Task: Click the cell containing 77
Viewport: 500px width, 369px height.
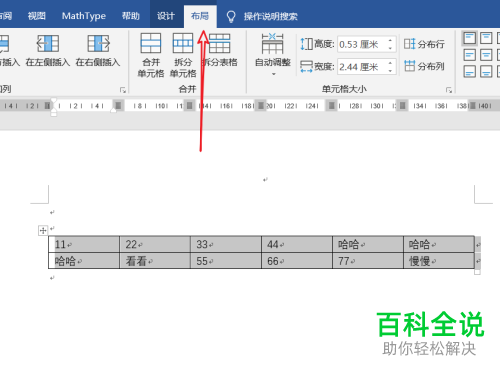Action: [x=368, y=261]
